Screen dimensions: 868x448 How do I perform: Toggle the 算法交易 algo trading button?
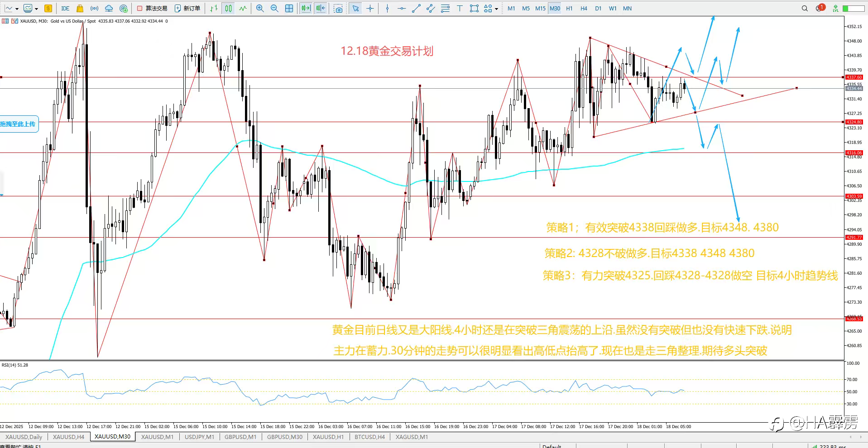pos(152,8)
